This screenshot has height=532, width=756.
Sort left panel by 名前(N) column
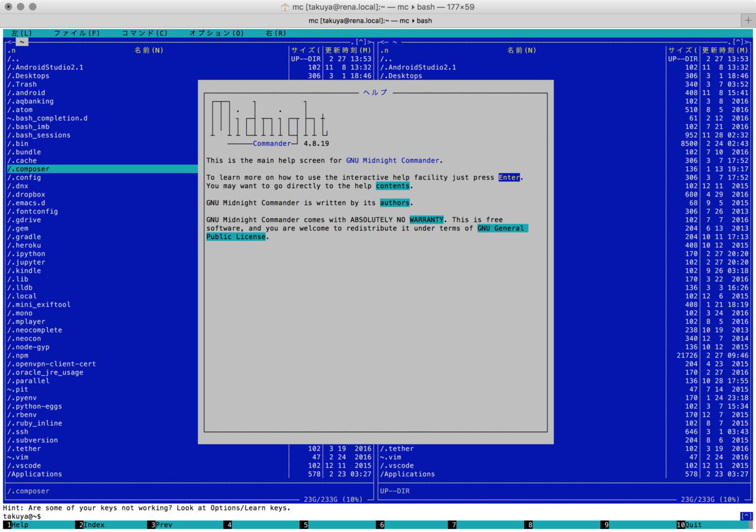pyautogui.click(x=149, y=50)
